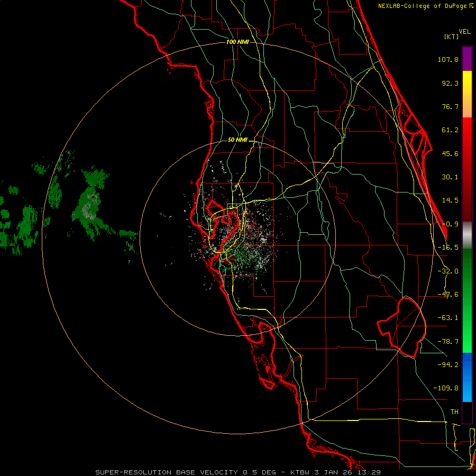Click the yellow-orange segment of the color bar
Viewport: 476px width, 476px height.
(467, 94)
